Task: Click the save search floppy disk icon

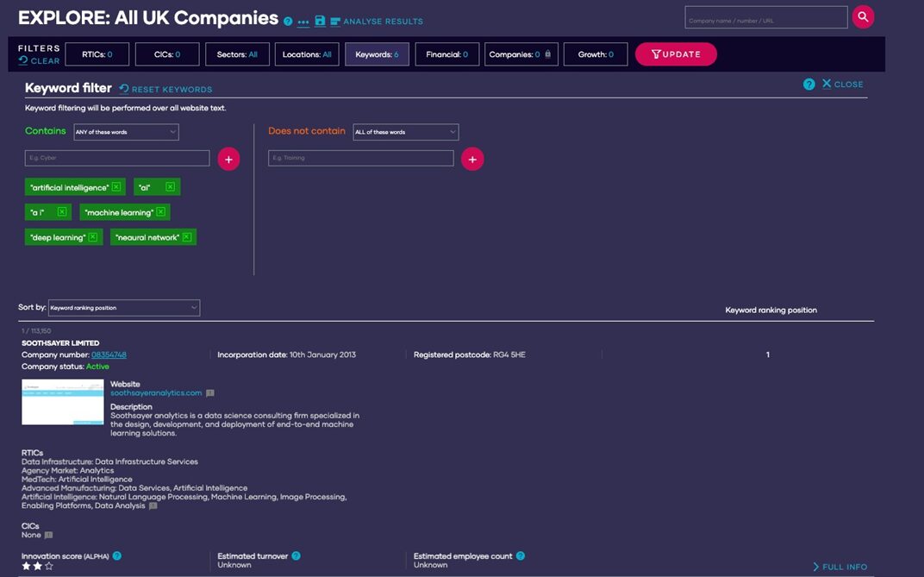Action: [x=320, y=21]
